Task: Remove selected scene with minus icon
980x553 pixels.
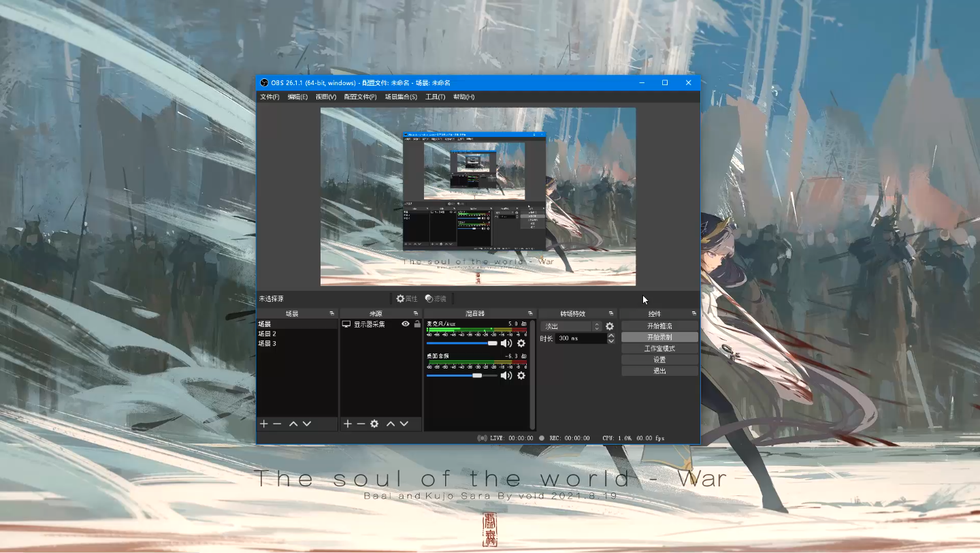Action: tap(277, 424)
